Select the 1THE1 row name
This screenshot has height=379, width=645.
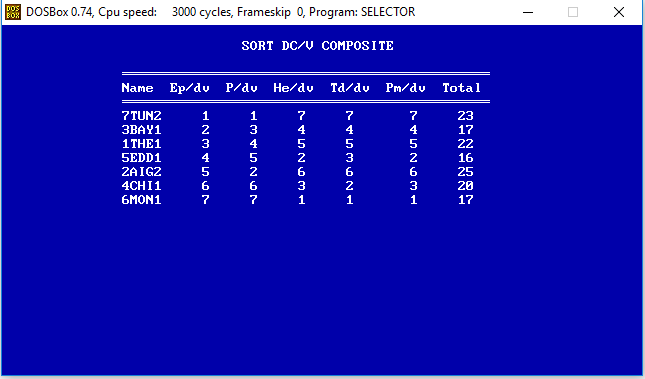(x=142, y=144)
